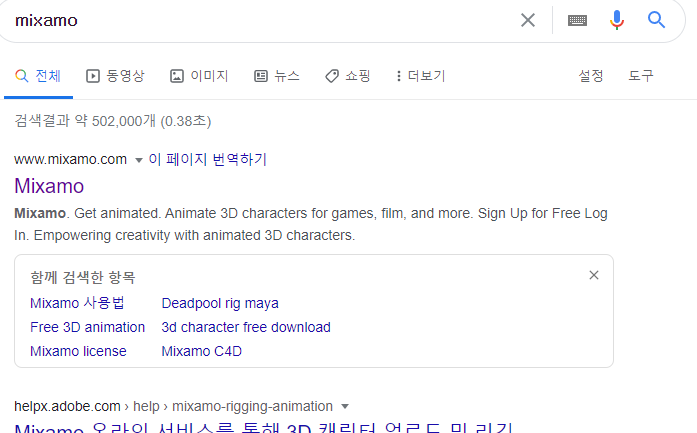Open the on-screen keyboard input tool
Image resolution: width=697 pixels, height=433 pixels.
click(x=577, y=20)
